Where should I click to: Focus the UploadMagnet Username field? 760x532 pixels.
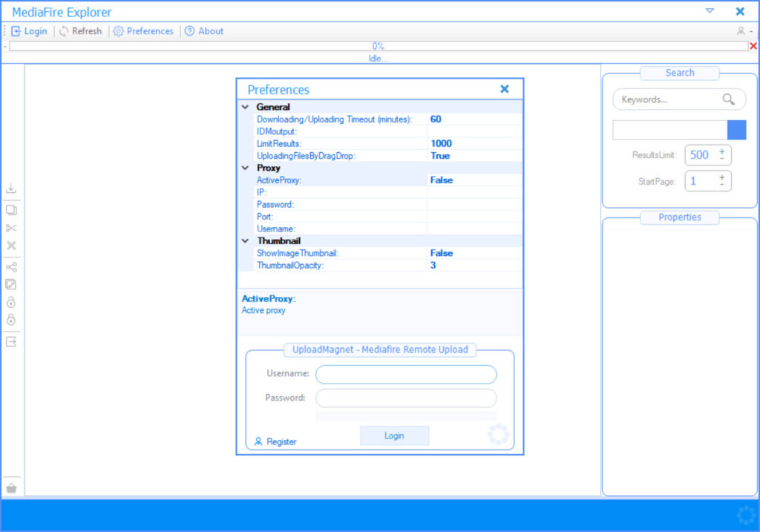tap(406, 374)
